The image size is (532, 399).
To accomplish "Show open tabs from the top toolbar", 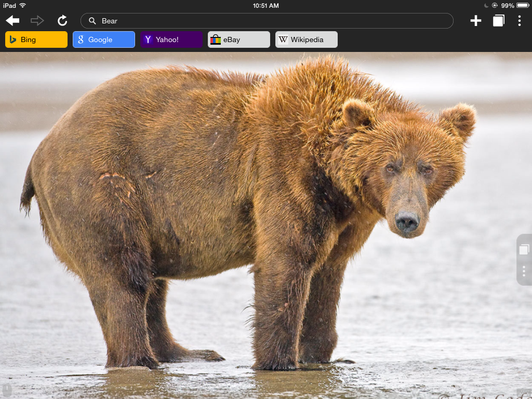I will coord(498,21).
